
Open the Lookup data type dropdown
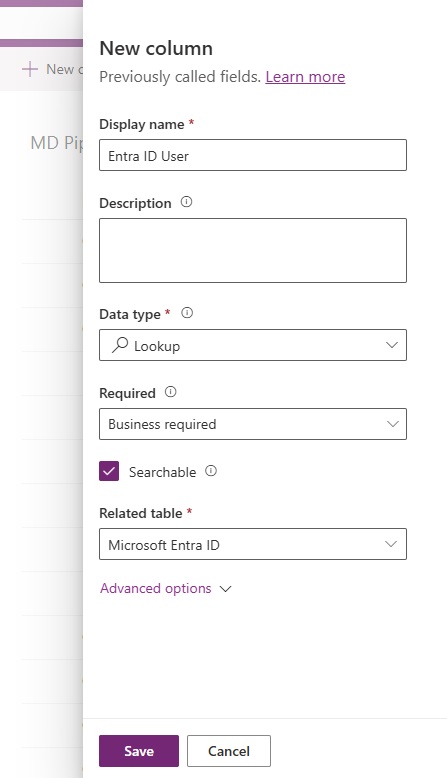click(x=253, y=345)
